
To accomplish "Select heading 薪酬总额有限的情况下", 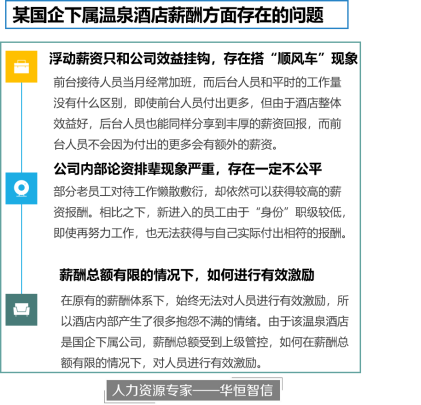I will click(x=126, y=275).
